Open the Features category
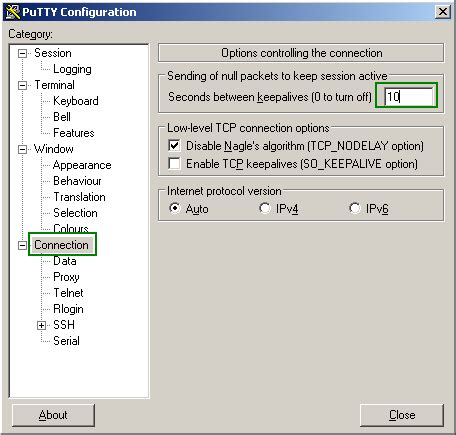456x435 pixels. click(x=74, y=133)
